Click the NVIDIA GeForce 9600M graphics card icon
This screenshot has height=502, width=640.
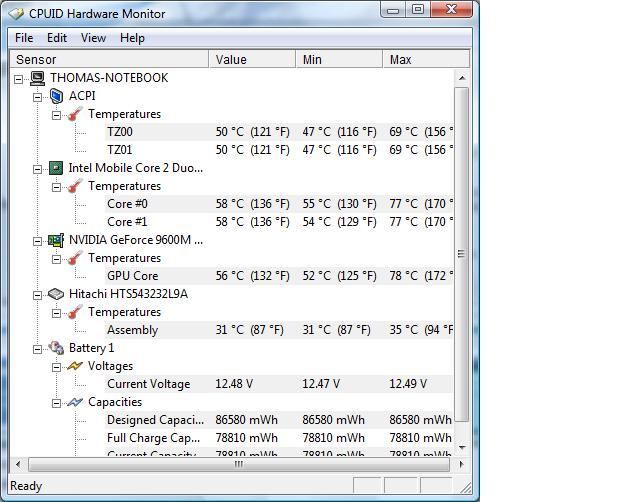(x=56, y=240)
